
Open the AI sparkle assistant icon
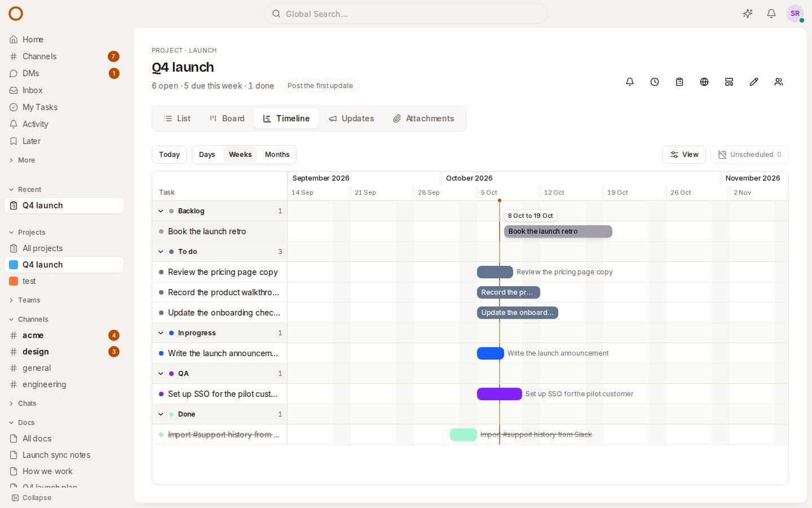748,14
